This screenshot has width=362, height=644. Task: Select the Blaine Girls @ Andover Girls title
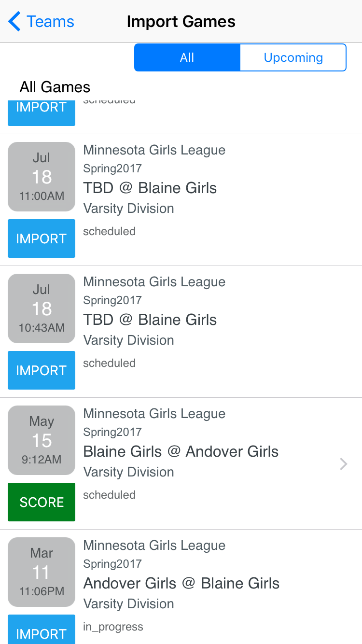[x=181, y=451]
